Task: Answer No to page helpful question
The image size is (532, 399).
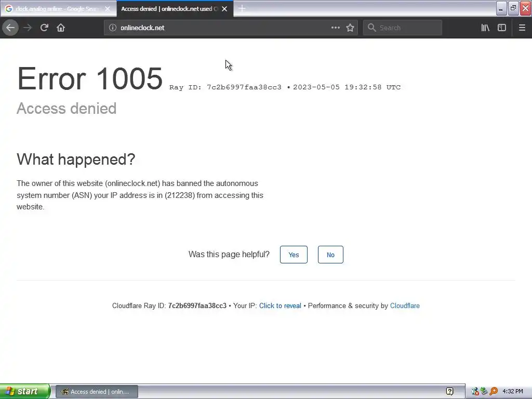Action: click(x=330, y=255)
